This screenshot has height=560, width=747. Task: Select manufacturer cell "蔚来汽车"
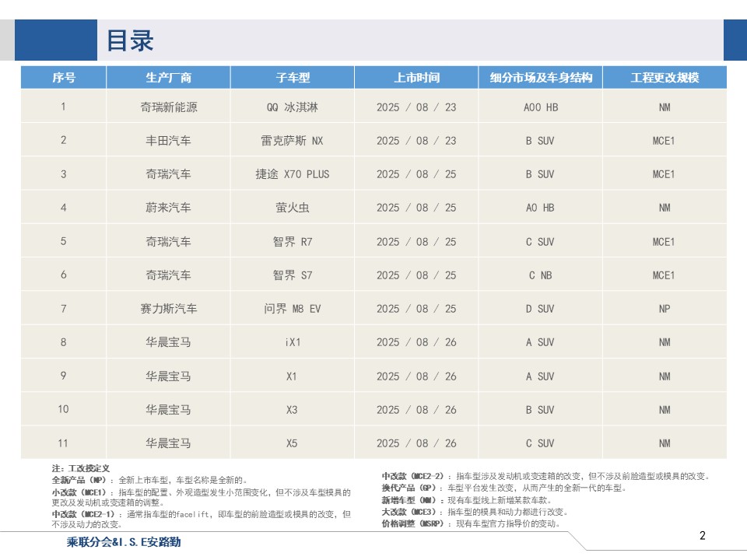[168, 208]
